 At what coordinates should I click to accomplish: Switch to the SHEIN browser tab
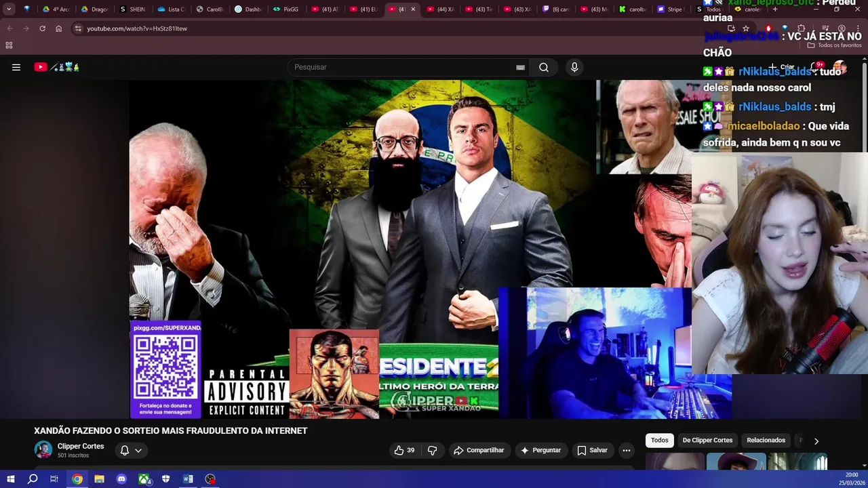pos(132,9)
